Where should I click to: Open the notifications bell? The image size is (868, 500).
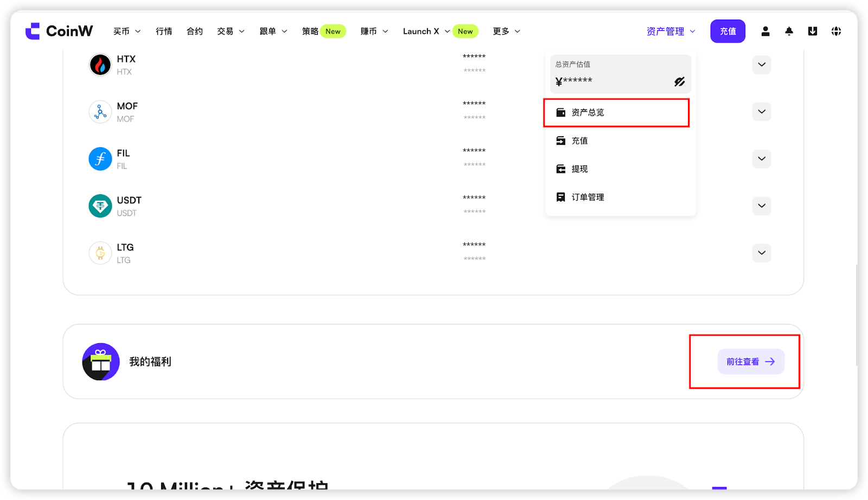pyautogui.click(x=789, y=31)
